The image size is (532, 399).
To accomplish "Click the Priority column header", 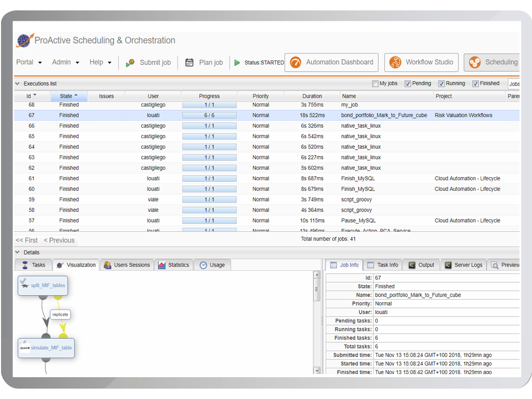I will pyautogui.click(x=261, y=96).
